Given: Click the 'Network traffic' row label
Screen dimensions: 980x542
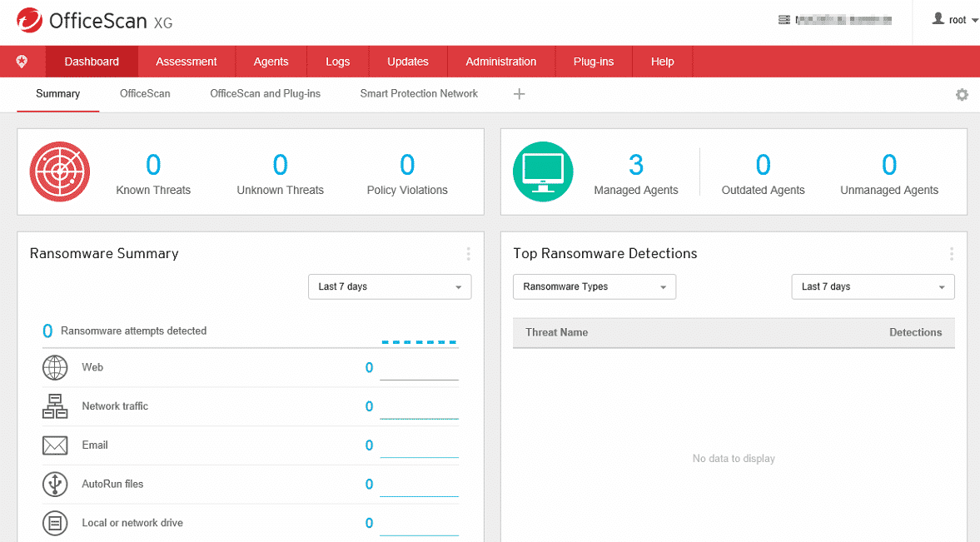Looking at the screenshot, I should tap(115, 406).
